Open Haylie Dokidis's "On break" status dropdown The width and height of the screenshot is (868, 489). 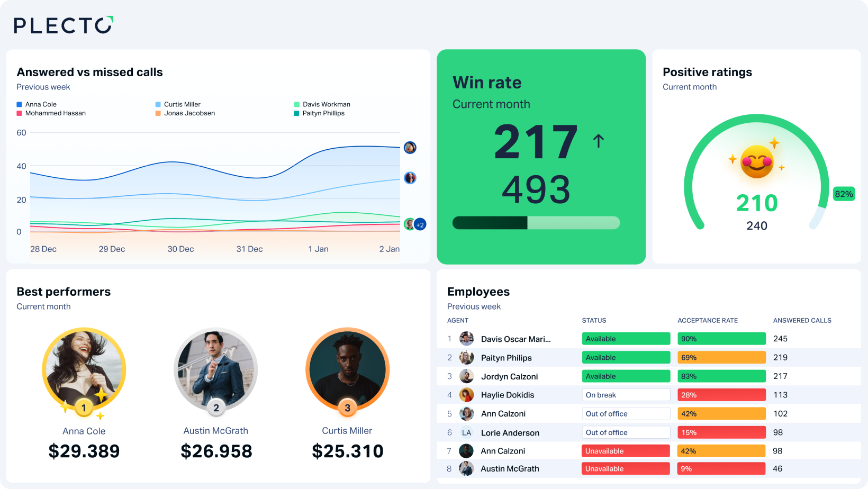point(626,395)
